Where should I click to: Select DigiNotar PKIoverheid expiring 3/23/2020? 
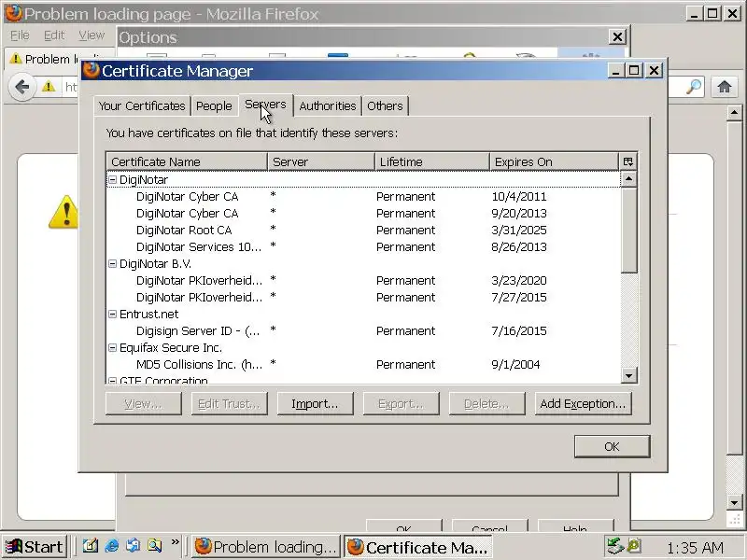[363, 281]
